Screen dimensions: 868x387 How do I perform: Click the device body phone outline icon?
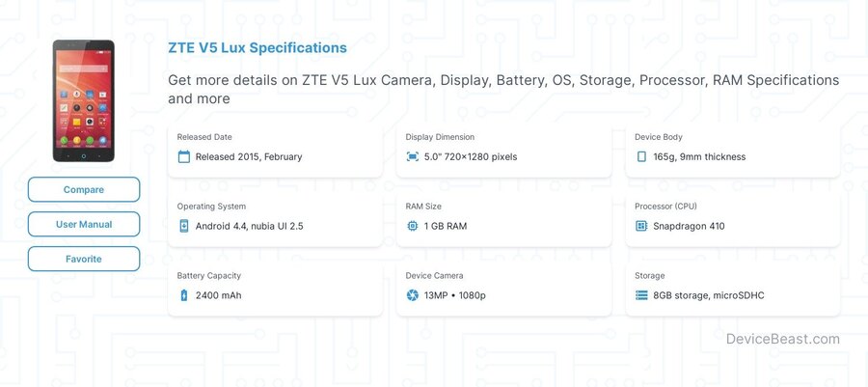pos(641,156)
